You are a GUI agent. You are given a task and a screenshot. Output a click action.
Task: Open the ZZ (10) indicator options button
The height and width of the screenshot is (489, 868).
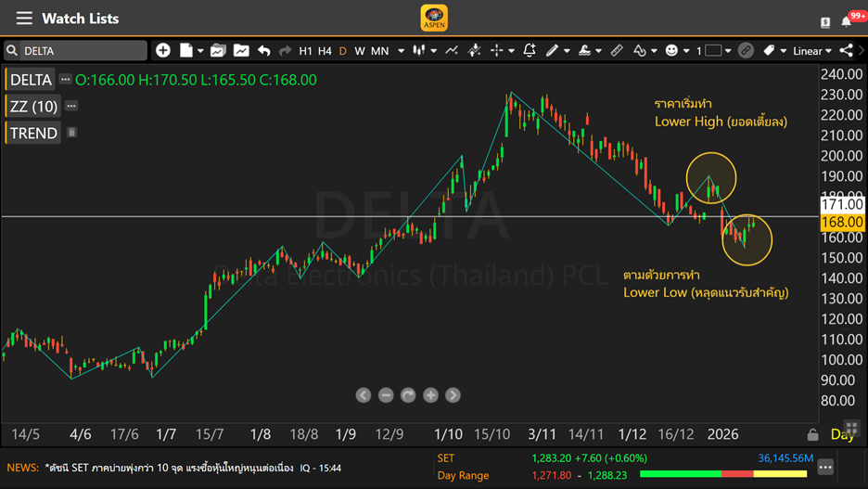pos(71,106)
